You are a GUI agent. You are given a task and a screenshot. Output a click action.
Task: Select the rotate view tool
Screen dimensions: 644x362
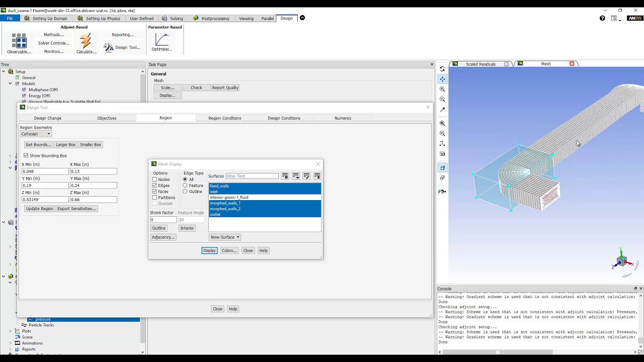tap(442, 69)
